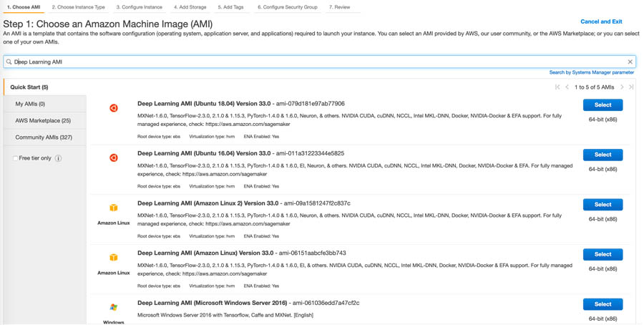Image resolution: width=644 pixels, height=325 pixels.
Task: Go to first page of AMI results
Action: (x=557, y=87)
